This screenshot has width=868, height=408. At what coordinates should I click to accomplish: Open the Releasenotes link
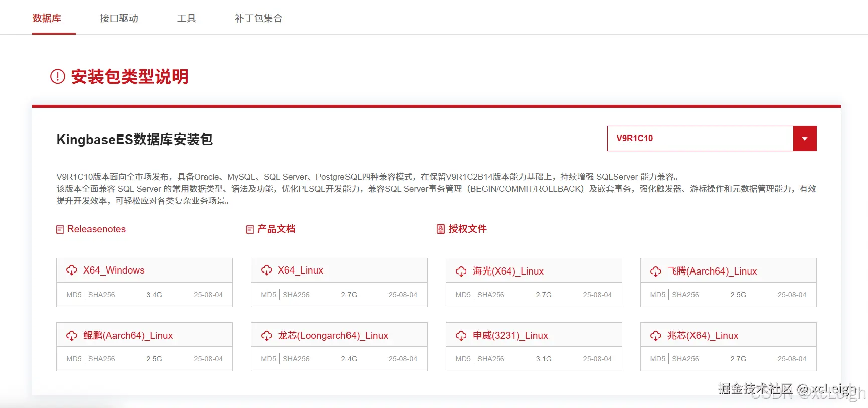(x=96, y=229)
